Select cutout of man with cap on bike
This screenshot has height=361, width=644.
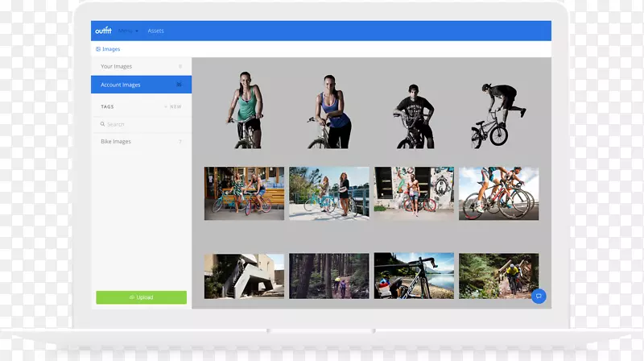[413, 114]
